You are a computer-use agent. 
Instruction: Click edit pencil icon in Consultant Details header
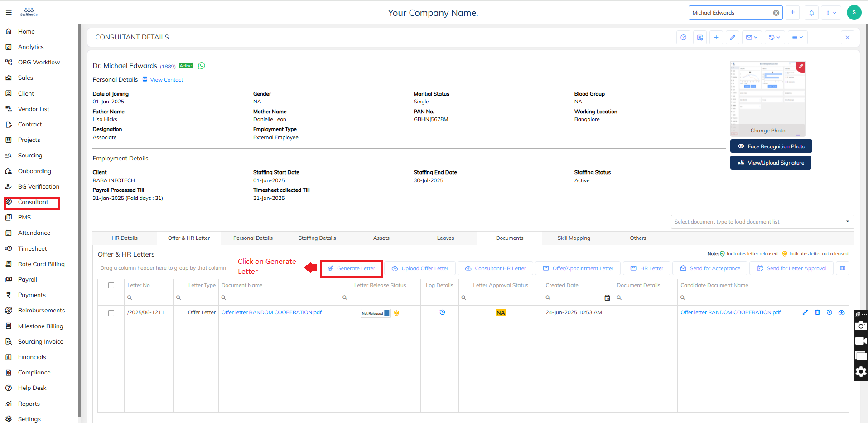click(732, 38)
